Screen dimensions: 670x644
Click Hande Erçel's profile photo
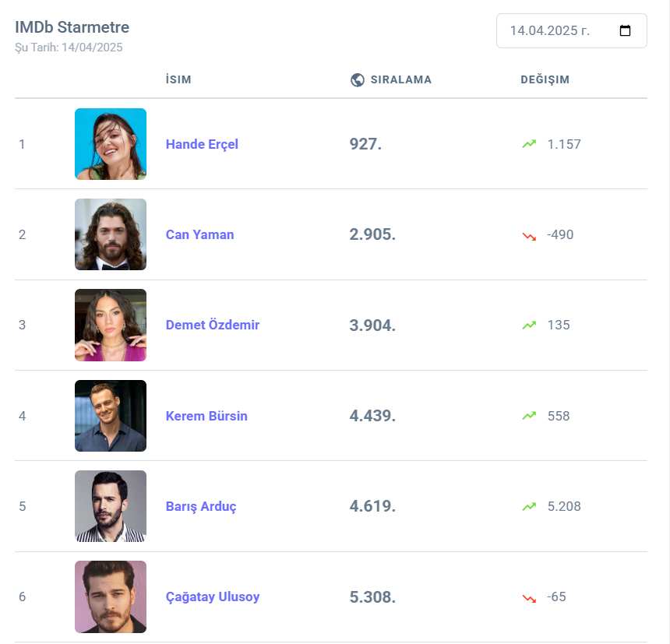(111, 144)
